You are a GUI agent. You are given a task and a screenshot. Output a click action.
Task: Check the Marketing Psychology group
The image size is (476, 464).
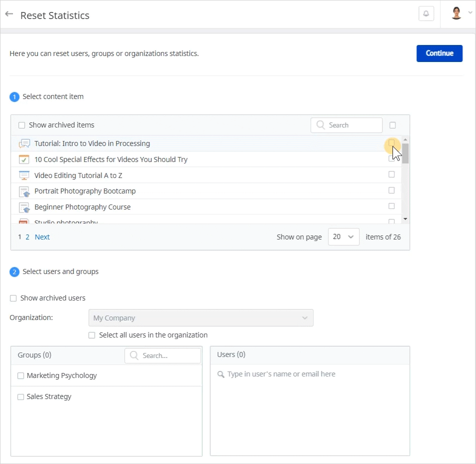coord(21,376)
